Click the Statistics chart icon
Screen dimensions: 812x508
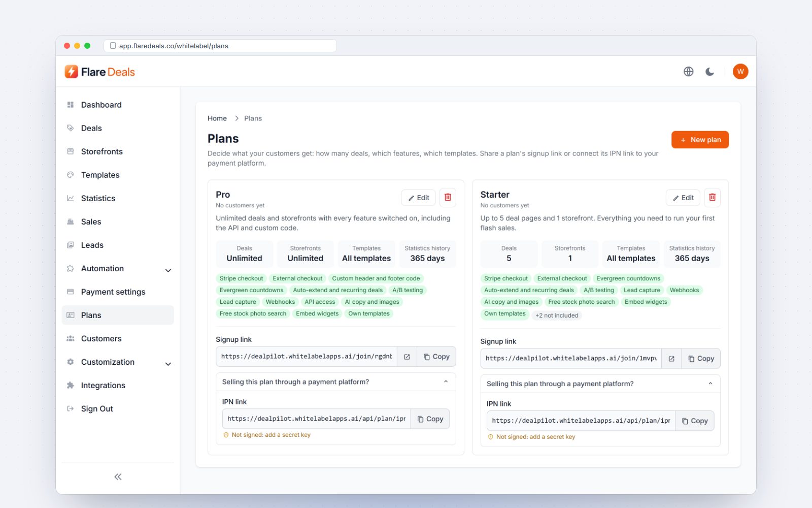[x=71, y=198]
